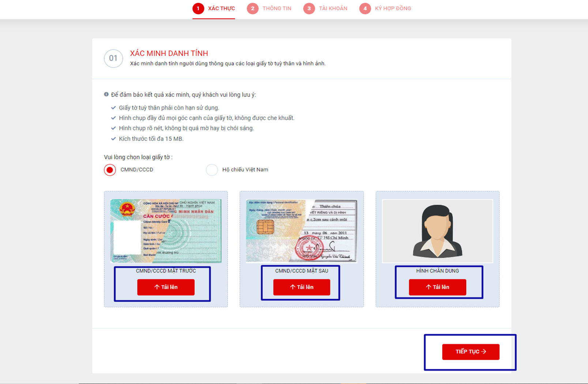Click the Tiếp Tục continue button
Viewport: 588px width, 384px height.
click(471, 352)
